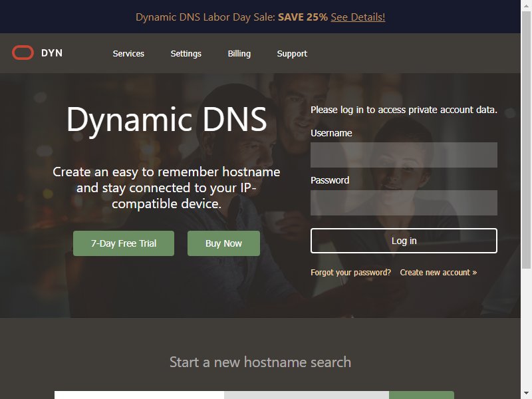Open the Billing menu
This screenshot has height=399, width=532.
pos(239,54)
